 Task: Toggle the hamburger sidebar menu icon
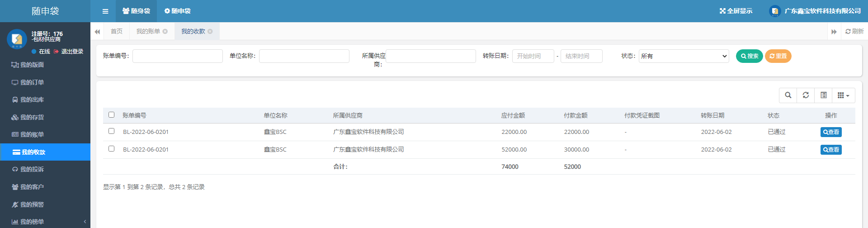pos(105,11)
